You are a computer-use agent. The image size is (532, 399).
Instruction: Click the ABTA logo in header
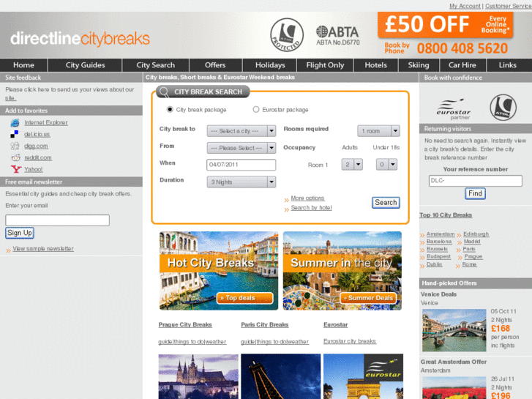point(337,35)
